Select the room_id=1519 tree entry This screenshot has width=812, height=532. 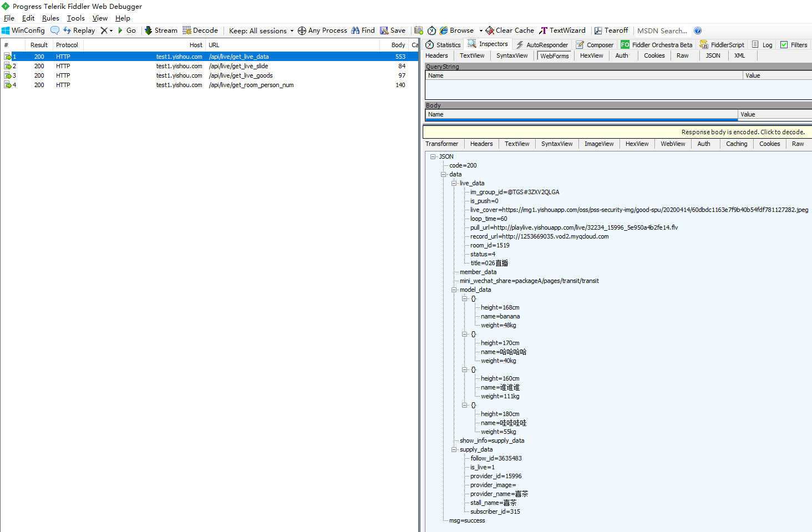(490, 245)
